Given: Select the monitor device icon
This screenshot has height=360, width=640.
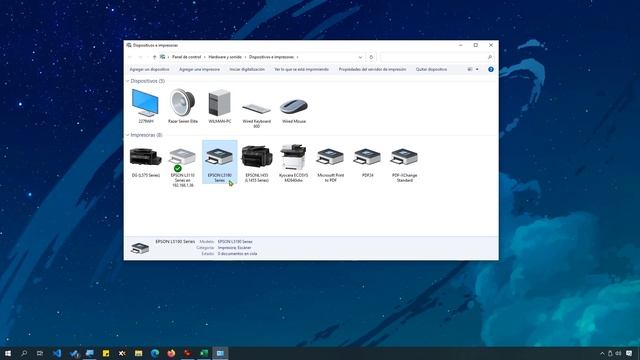Looking at the screenshot, I should pyautogui.click(x=145, y=103).
